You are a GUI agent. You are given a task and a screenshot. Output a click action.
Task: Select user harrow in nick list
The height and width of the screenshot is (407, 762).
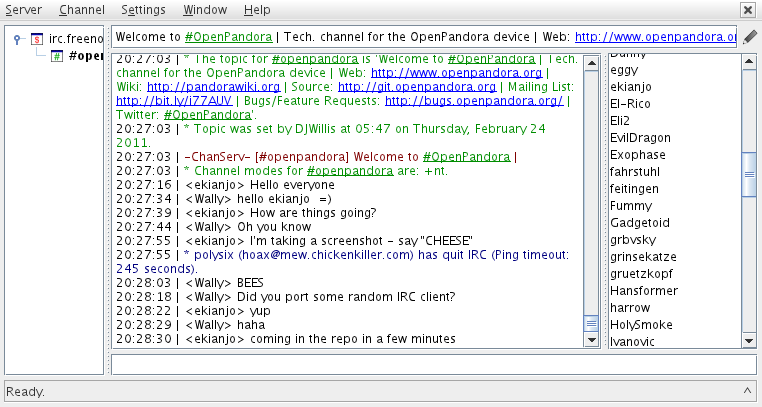pyautogui.click(x=630, y=308)
